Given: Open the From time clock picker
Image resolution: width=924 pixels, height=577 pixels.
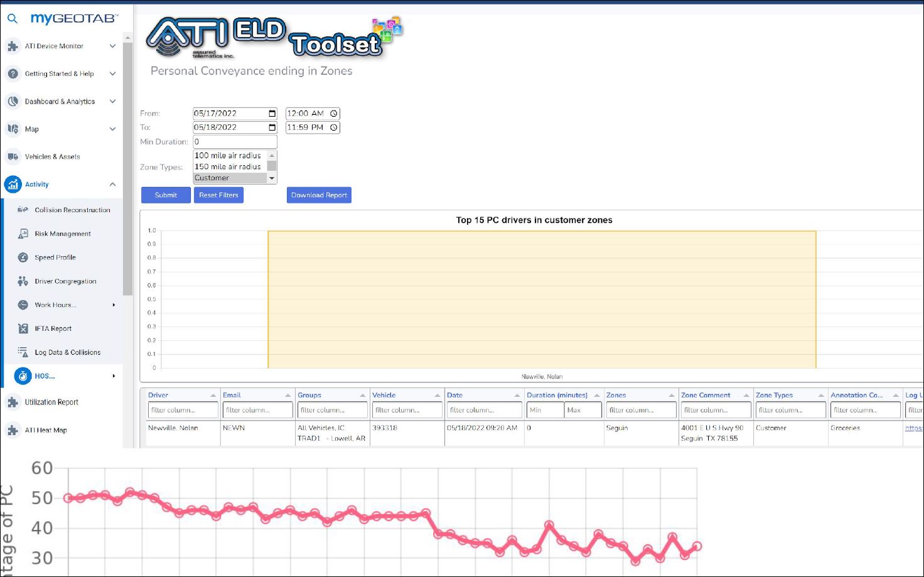Looking at the screenshot, I should point(334,114).
